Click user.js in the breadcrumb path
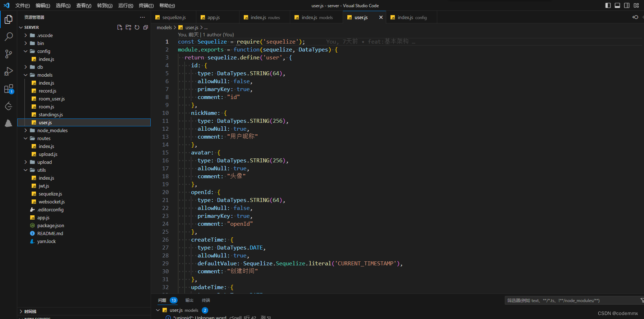This screenshot has width=644, height=319. click(192, 27)
